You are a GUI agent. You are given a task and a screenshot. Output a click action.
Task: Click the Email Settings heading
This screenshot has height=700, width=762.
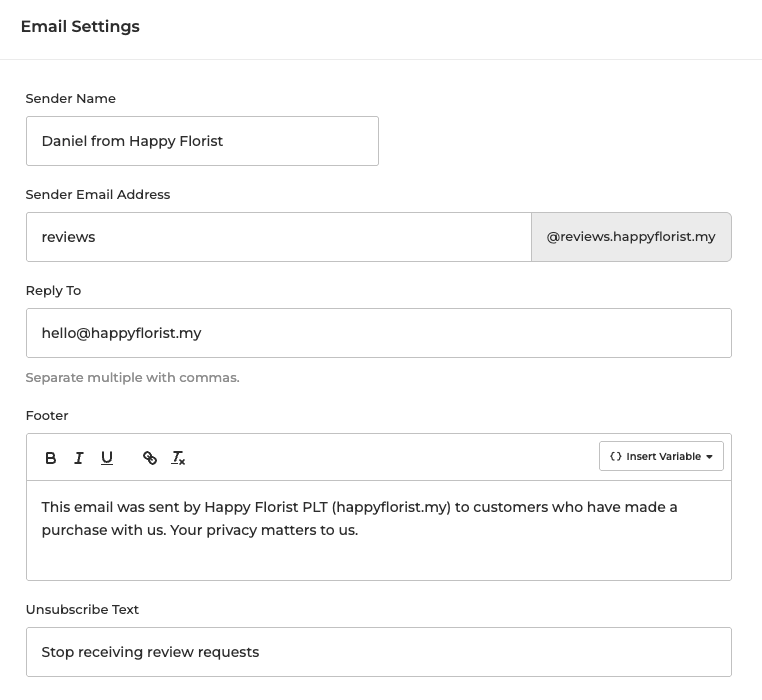tap(80, 27)
